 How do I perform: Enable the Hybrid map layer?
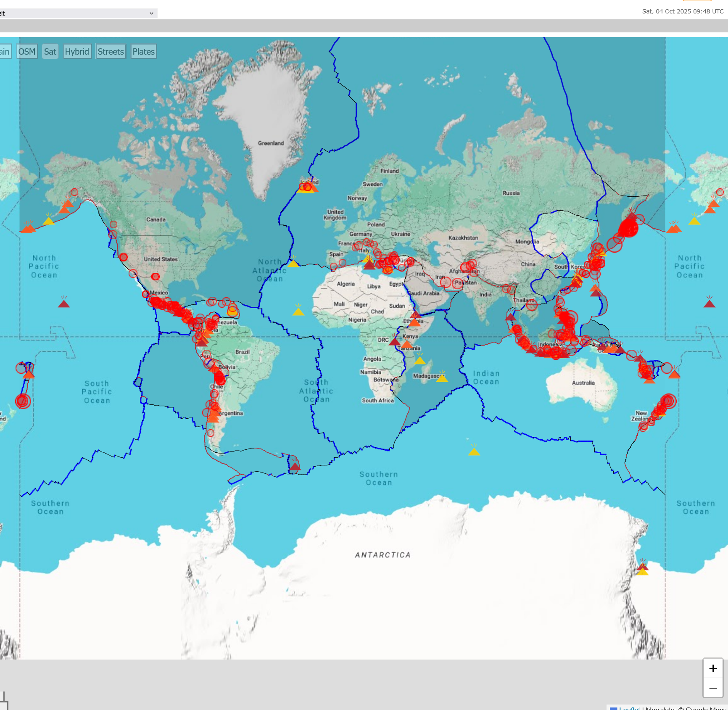tap(77, 52)
